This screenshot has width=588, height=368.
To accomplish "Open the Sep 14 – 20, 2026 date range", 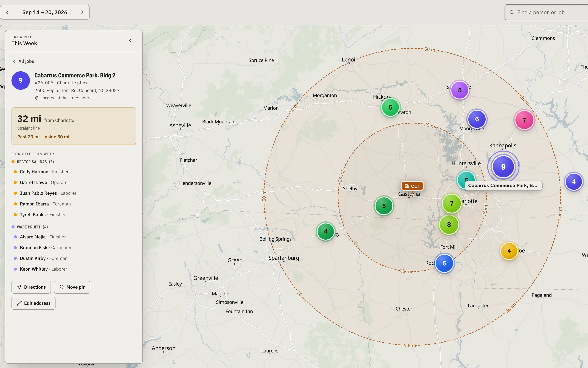I will [x=45, y=12].
